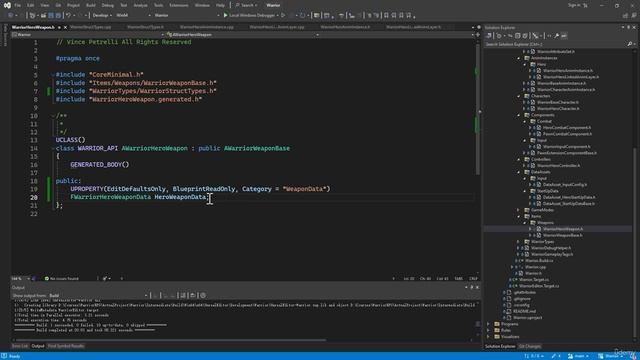Collapse the comment block at line 10

click(x=53, y=116)
